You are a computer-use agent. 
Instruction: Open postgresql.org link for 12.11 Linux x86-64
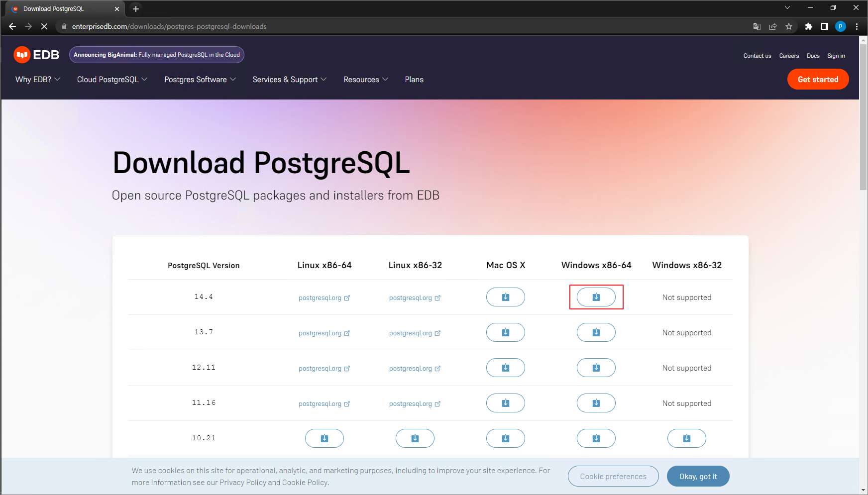[x=324, y=369]
